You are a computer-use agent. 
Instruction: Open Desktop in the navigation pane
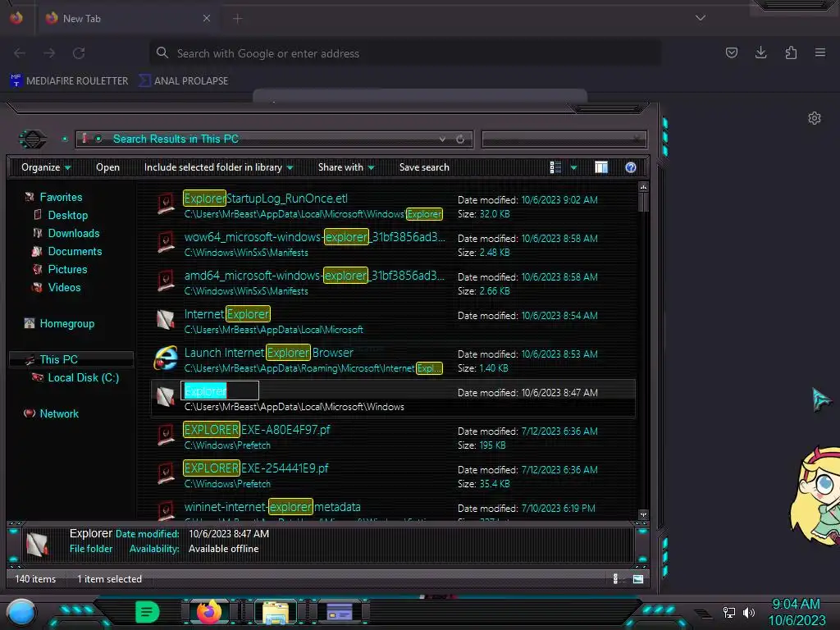point(67,216)
